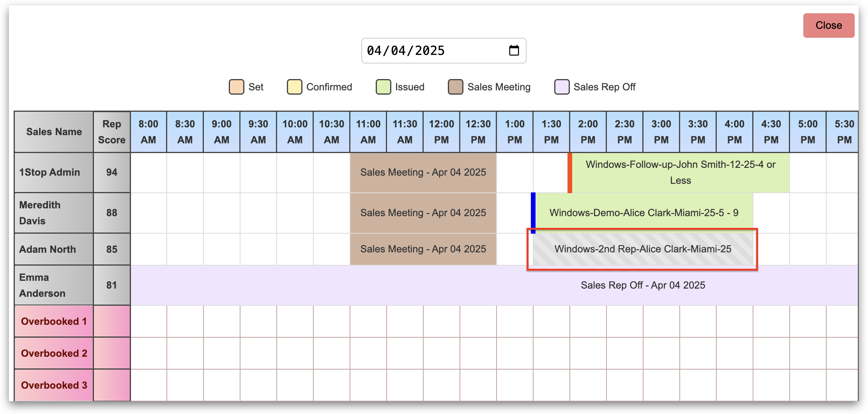Open Windows-Demo-Alice Clark-Miami appointment
The height and width of the screenshot is (414, 868).
pos(643,213)
